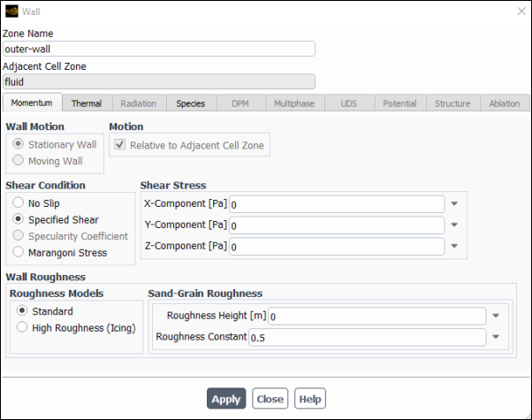Open the Ablation tab
532x420 pixels.
click(505, 103)
